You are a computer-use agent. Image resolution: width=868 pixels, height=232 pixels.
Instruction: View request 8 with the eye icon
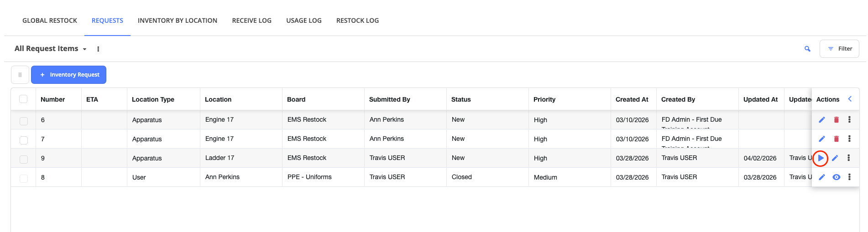tap(837, 177)
